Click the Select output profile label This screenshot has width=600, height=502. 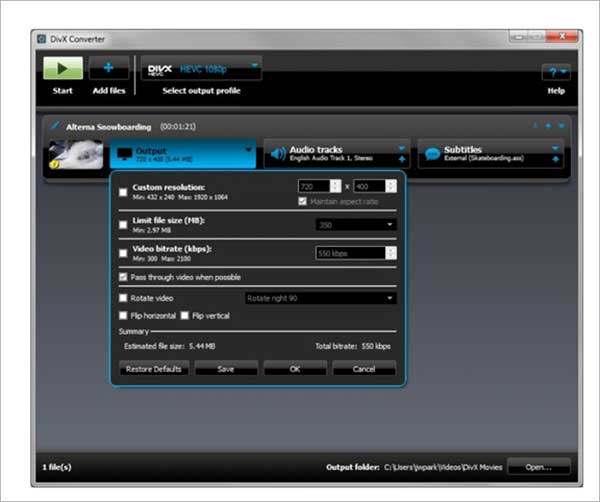pyautogui.click(x=201, y=91)
